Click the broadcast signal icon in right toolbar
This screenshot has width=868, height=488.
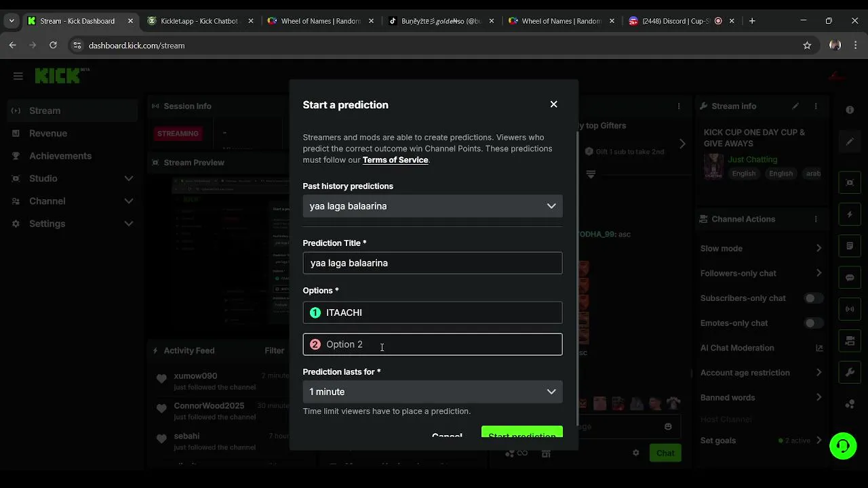click(850, 309)
